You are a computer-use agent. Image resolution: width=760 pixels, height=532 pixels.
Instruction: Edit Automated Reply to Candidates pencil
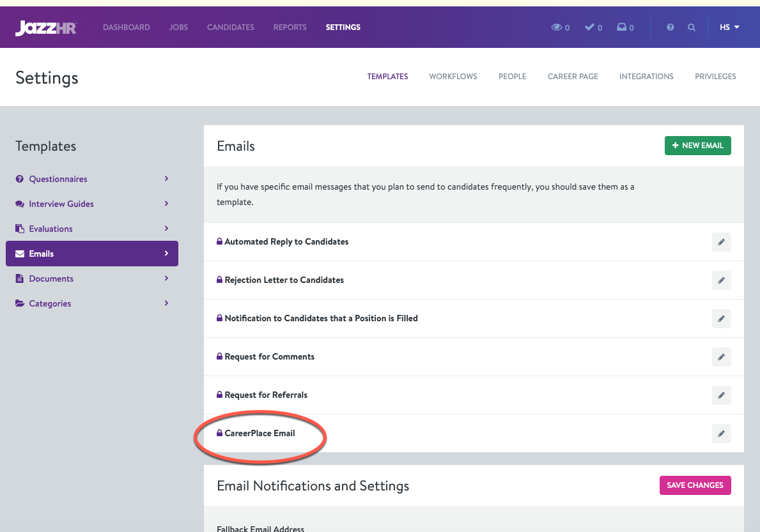point(721,242)
